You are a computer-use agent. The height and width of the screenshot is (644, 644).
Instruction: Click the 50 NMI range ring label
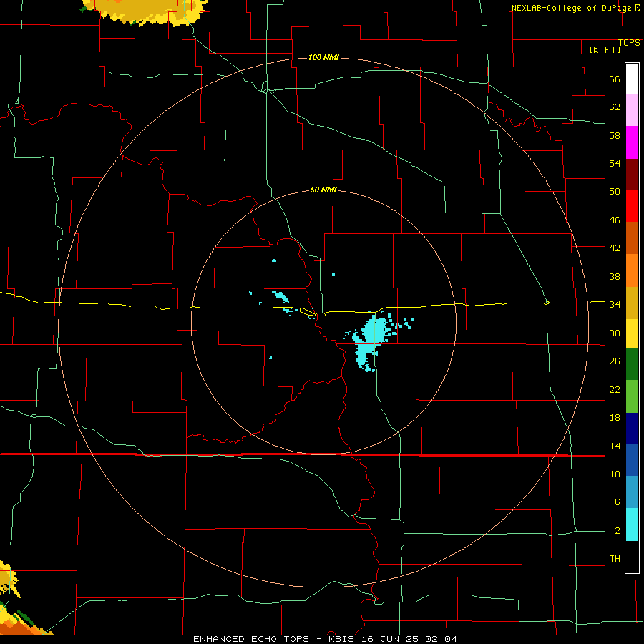tap(323, 190)
